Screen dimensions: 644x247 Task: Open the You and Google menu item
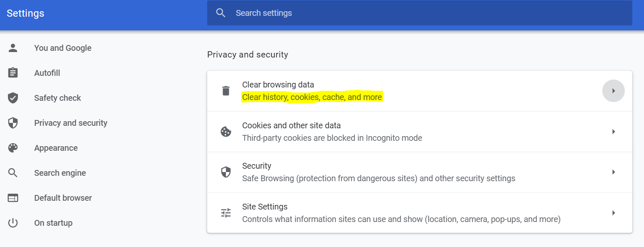(x=63, y=48)
